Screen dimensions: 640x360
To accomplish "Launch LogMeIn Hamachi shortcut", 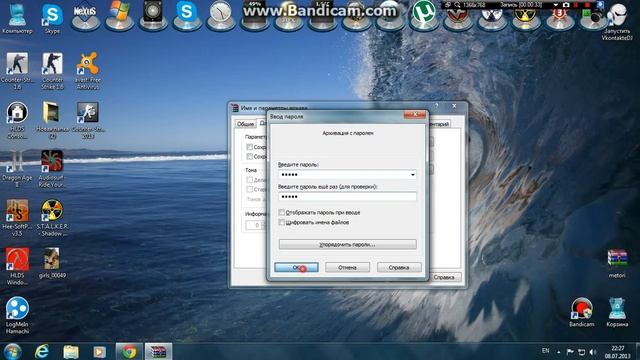I will pos(17,315).
